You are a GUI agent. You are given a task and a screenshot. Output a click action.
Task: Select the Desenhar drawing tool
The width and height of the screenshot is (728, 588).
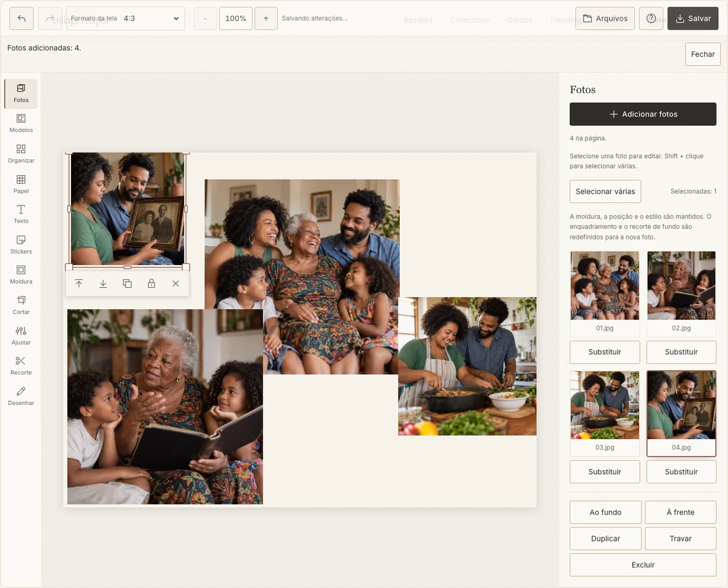21,396
